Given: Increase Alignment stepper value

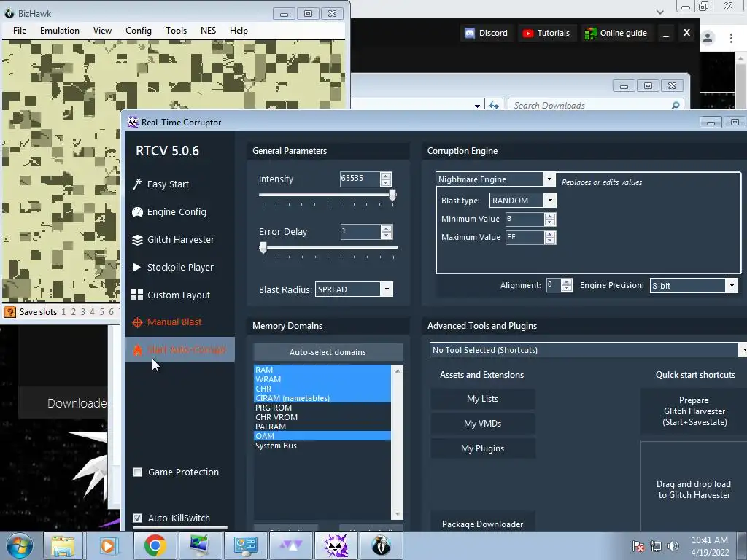Looking at the screenshot, I should (566, 282).
